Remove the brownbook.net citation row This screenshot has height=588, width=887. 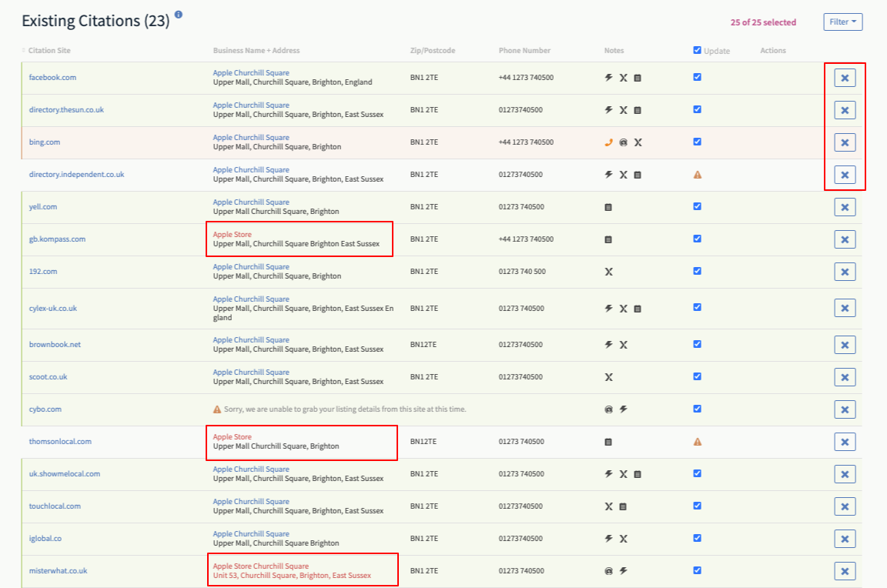coord(845,345)
